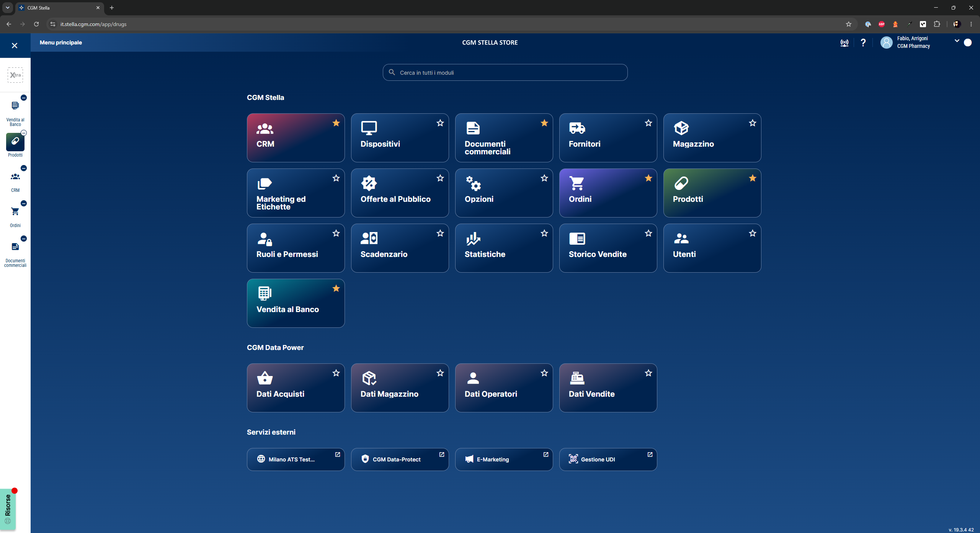The width and height of the screenshot is (980, 533).
Task: Open the CRM module tile
Action: click(x=296, y=137)
